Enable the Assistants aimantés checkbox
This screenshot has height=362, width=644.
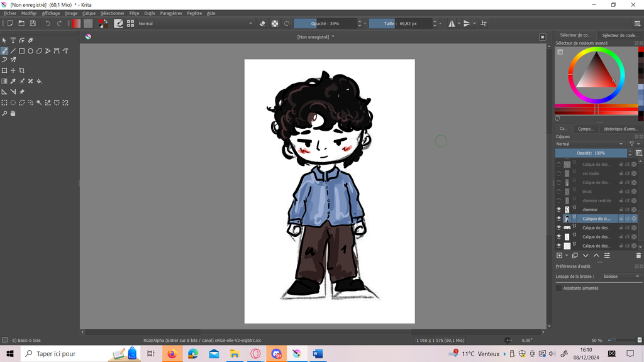coord(558,288)
